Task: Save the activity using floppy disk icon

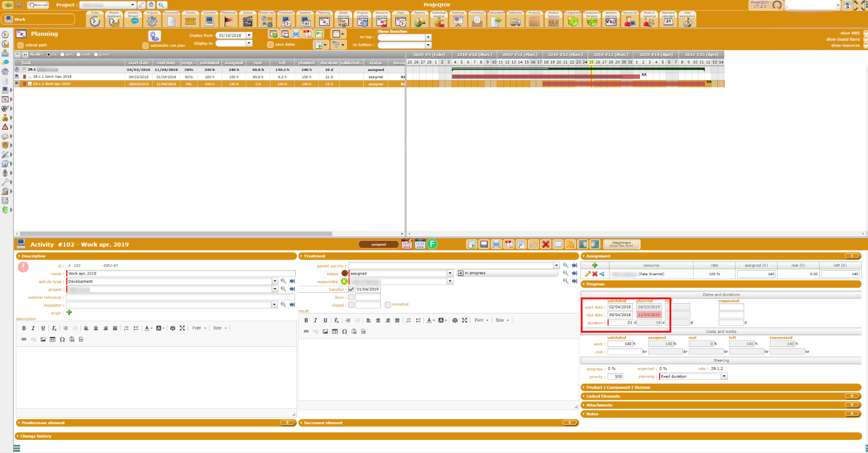Action: (484, 244)
